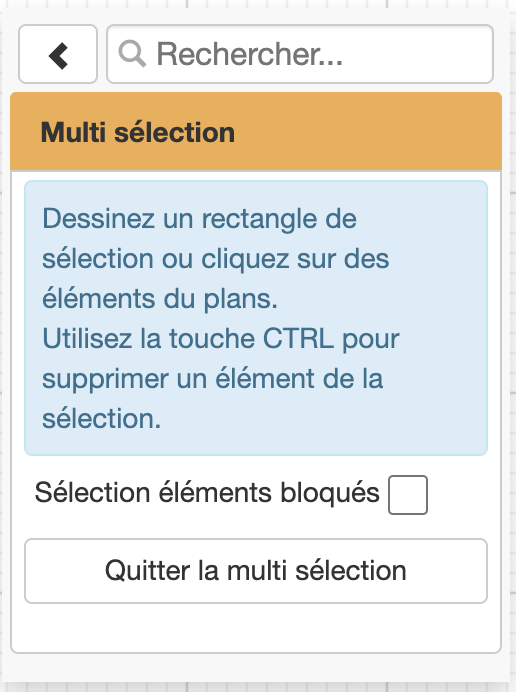Click the magnifying glass search icon

coord(132,54)
